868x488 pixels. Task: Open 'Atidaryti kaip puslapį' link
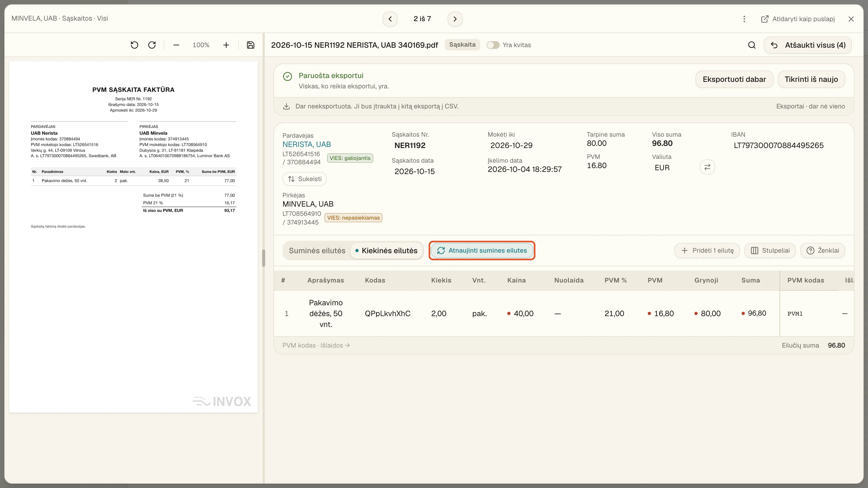[x=797, y=19]
